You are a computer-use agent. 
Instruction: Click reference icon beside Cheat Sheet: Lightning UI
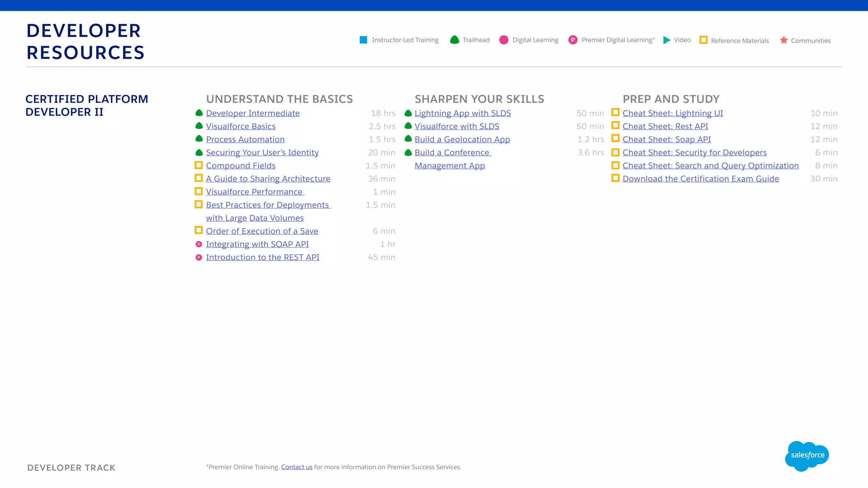pos(615,112)
